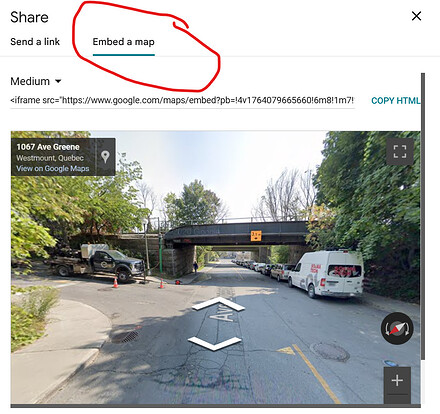This screenshot has width=440, height=414.
Task: Click the white van in Street View
Action: pos(326,274)
